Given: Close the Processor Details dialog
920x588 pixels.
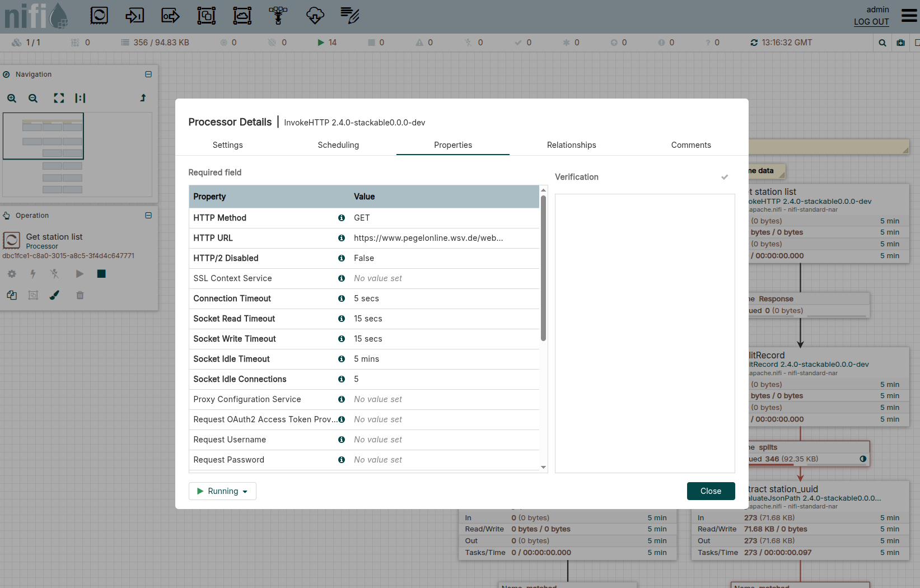Looking at the screenshot, I should click(711, 491).
